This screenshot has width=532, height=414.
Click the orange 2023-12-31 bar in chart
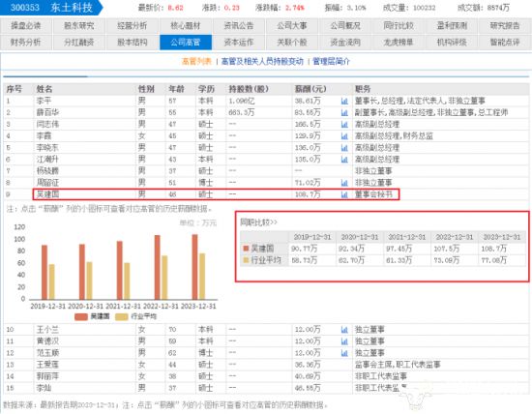194,267
